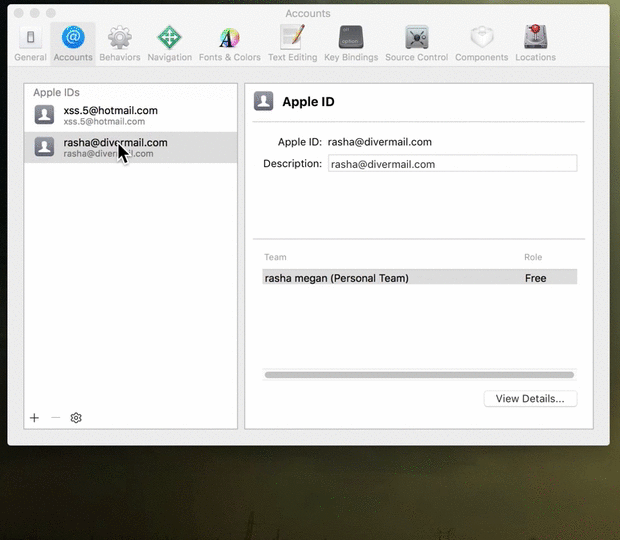
Task: Open Fonts & Colors preferences
Action: click(x=229, y=43)
